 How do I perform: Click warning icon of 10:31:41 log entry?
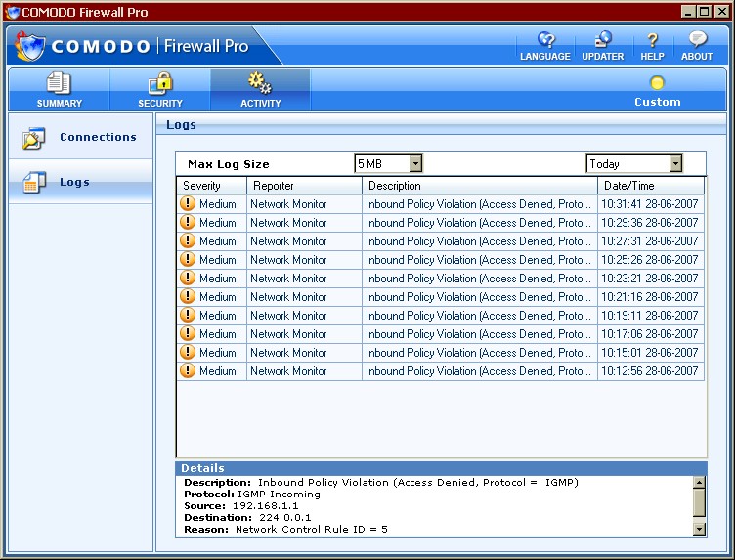pos(188,203)
